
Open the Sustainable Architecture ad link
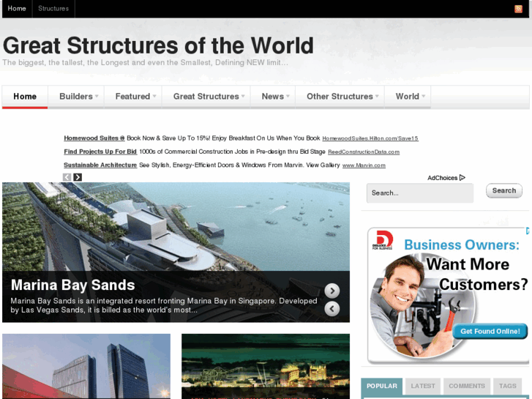100,165
